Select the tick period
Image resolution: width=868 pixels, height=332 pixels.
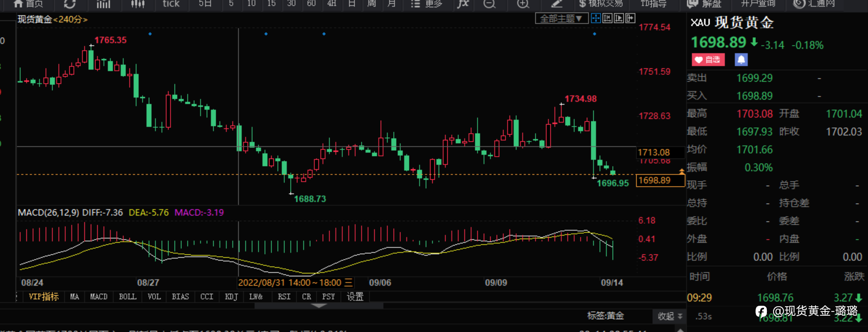[171, 4]
